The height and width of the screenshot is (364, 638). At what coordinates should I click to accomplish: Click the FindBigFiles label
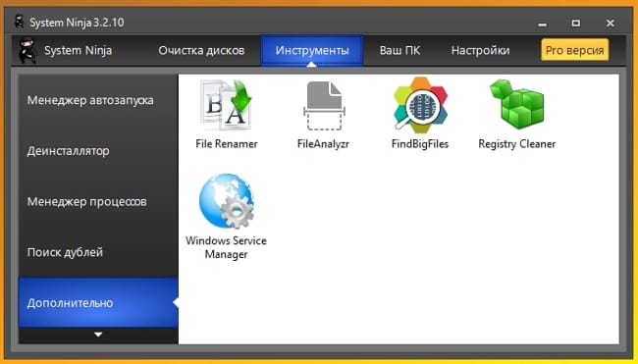(420, 144)
